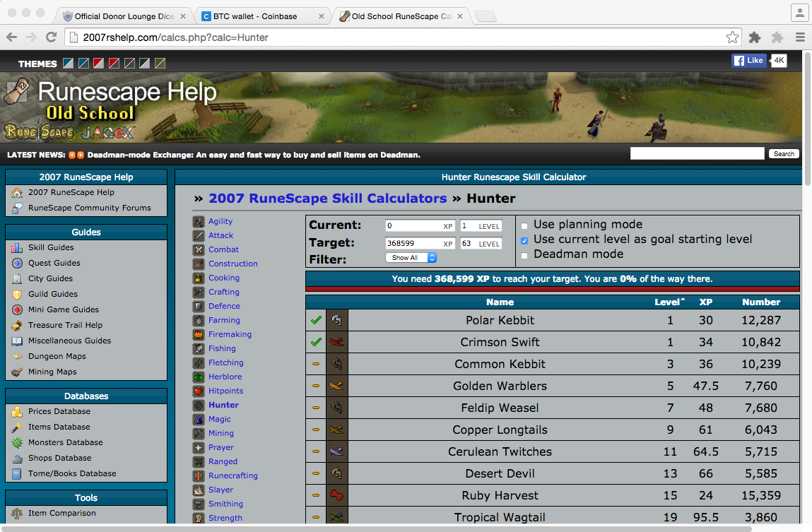Open the Chrome hamburger menu
Image resolution: width=812 pixels, height=532 pixels.
point(800,37)
